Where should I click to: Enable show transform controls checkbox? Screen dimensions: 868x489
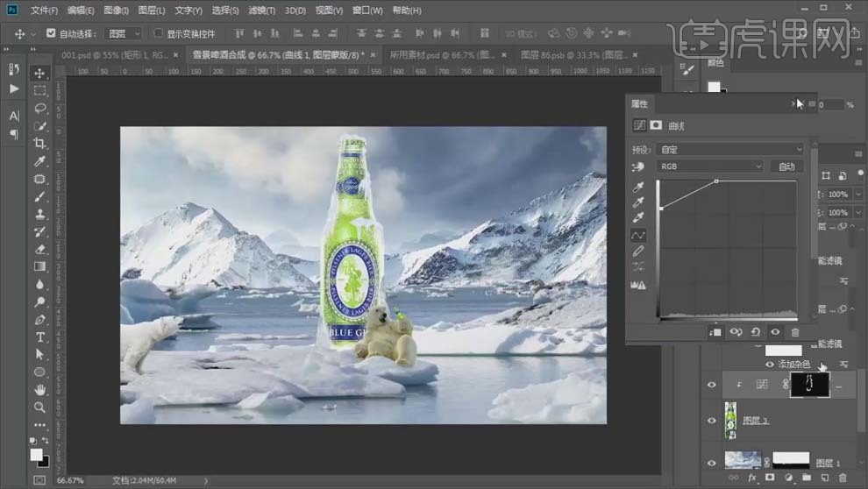coord(159,33)
